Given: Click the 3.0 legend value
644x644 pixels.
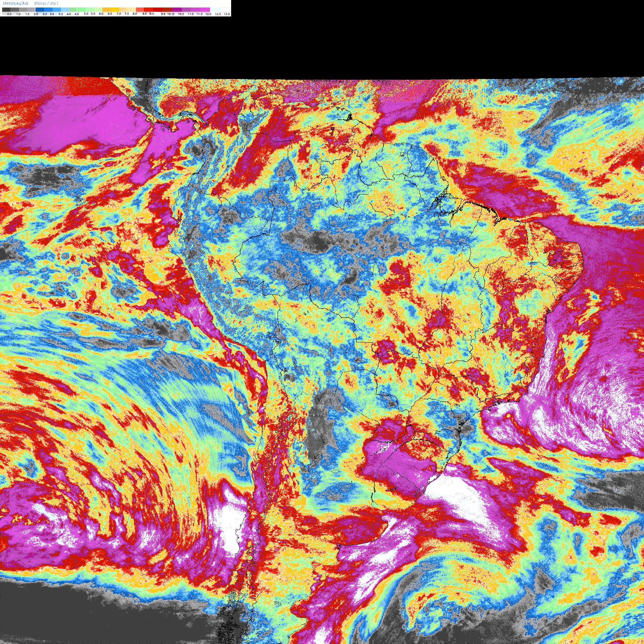Looking at the screenshot, I should (x=52, y=14).
